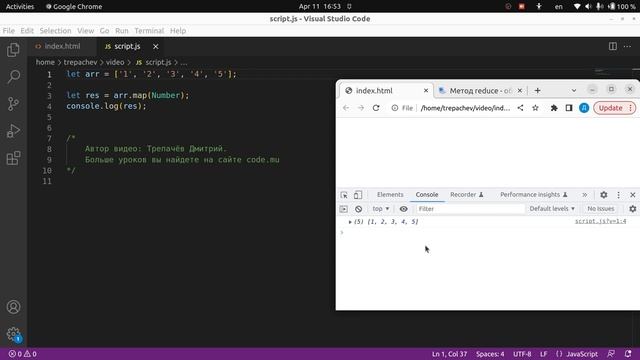This screenshot has height=360, width=640.
Task: Focus the console Filter field
Action: pyautogui.click(x=470, y=209)
